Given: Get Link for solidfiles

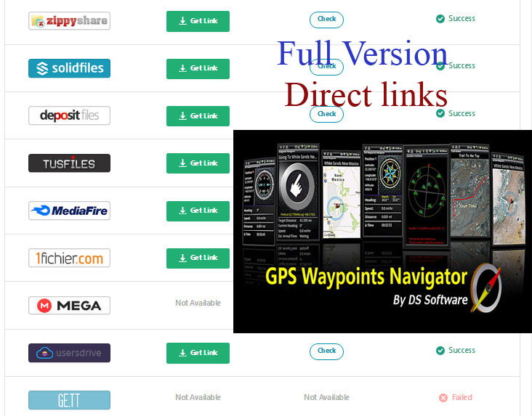Looking at the screenshot, I should point(198,68).
